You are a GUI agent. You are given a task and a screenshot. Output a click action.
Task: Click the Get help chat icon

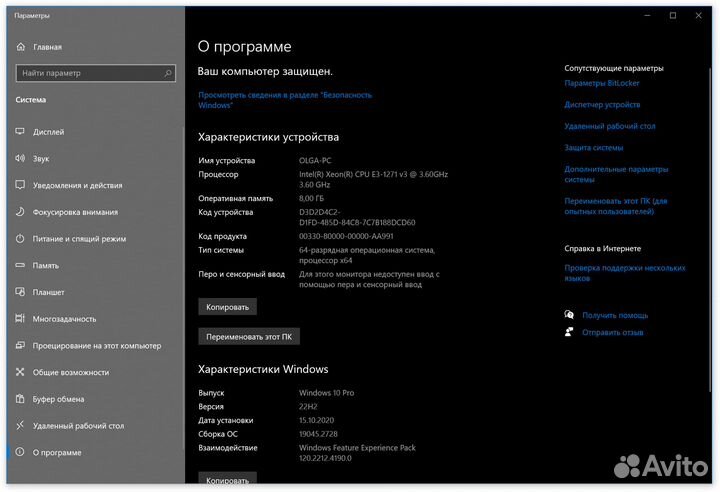click(569, 315)
